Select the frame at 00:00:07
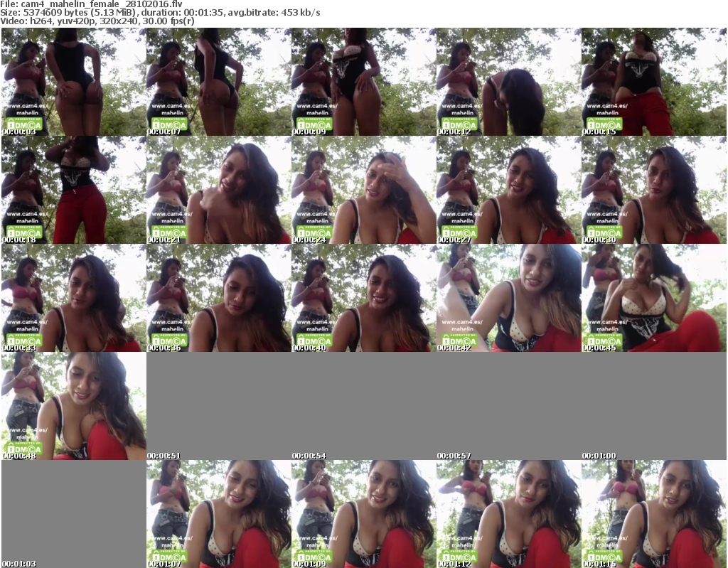The width and height of the screenshot is (728, 568). (218, 82)
